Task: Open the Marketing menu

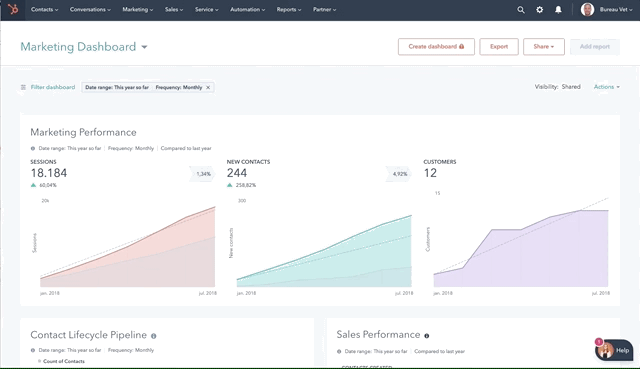Action: pos(138,9)
